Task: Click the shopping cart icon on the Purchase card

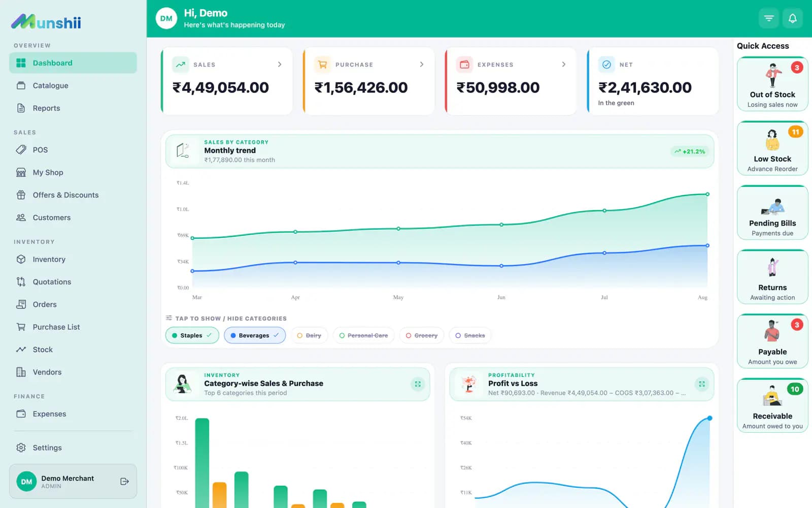Action: coord(322,65)
